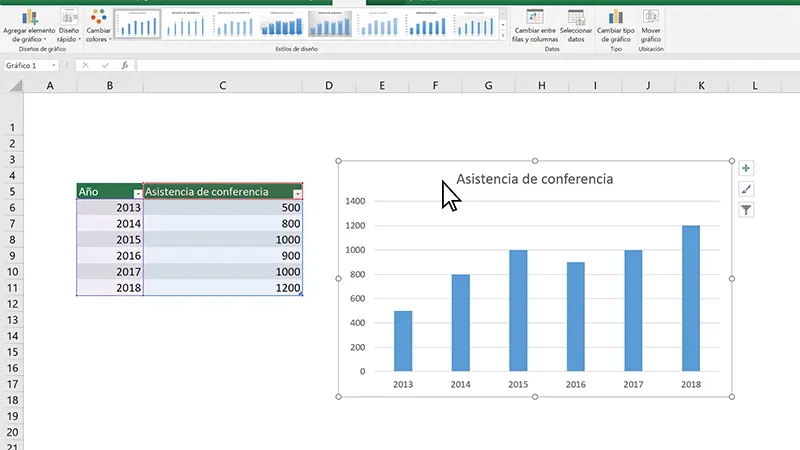Open the chart filters funnel button
The image size is (800, 450).
pyautogui.click(x=746, y=210)
